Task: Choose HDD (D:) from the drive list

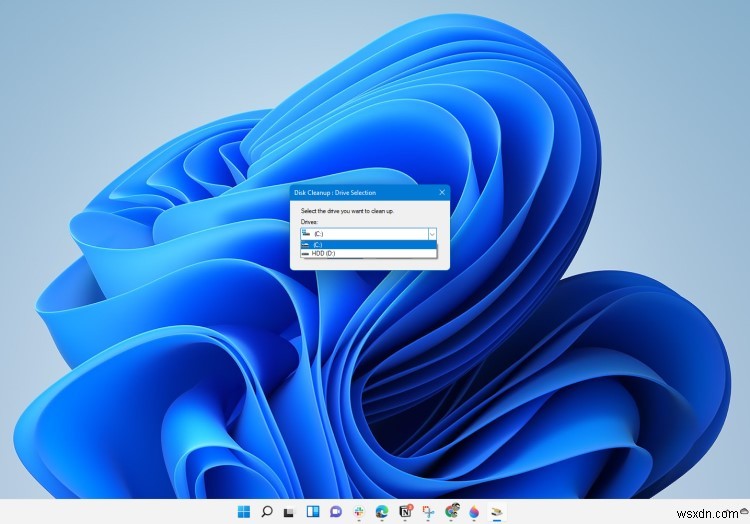Action: pos(368,253)
